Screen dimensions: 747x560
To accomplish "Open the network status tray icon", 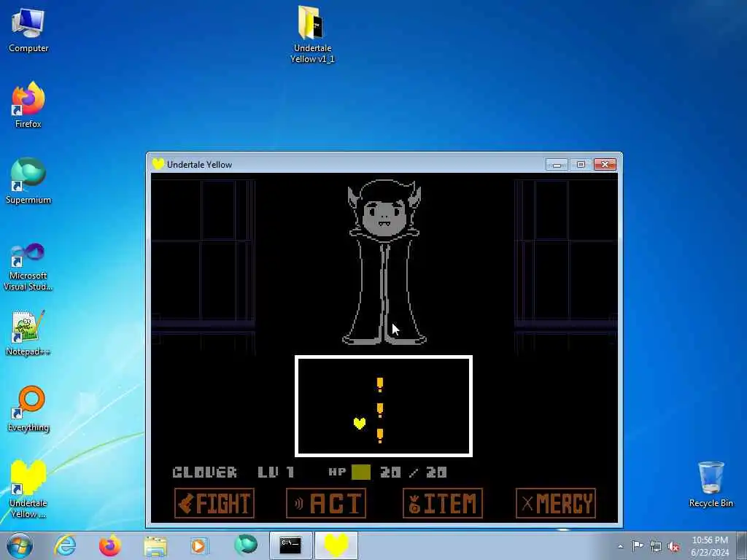I will pyautogui.click(x=656, y=546).
